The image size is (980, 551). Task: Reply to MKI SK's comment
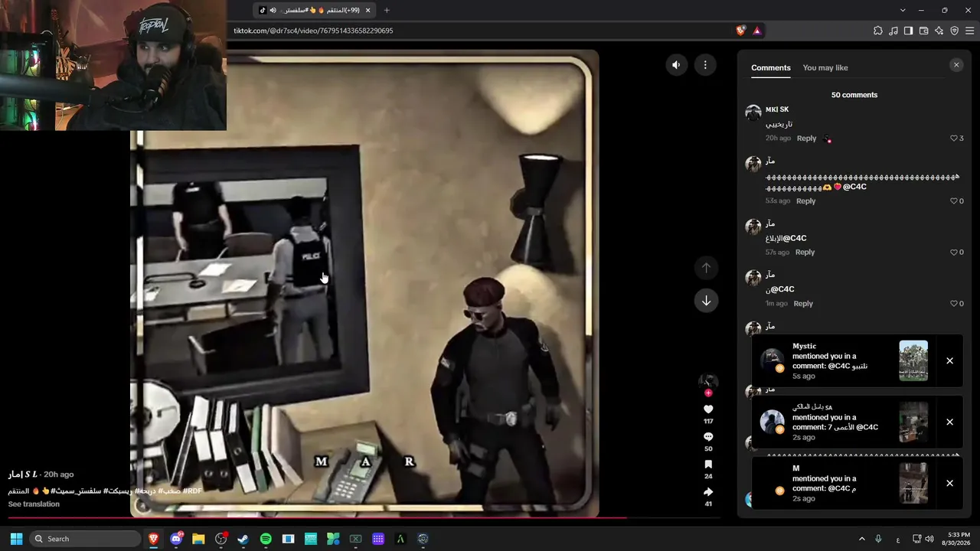[806, 139]
